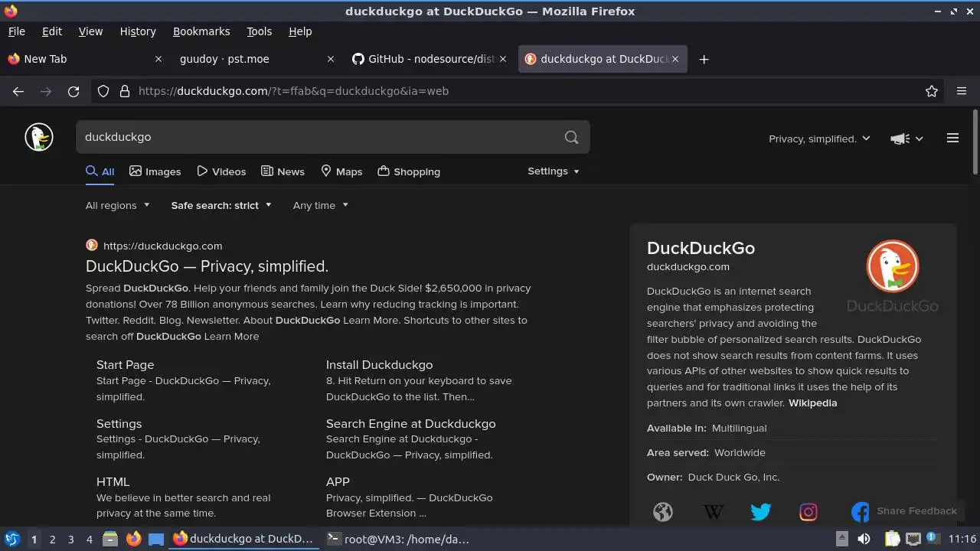The width and height of the screenshot is (980, 551).
Task: Open the History menu
Action: pos(138,31)
